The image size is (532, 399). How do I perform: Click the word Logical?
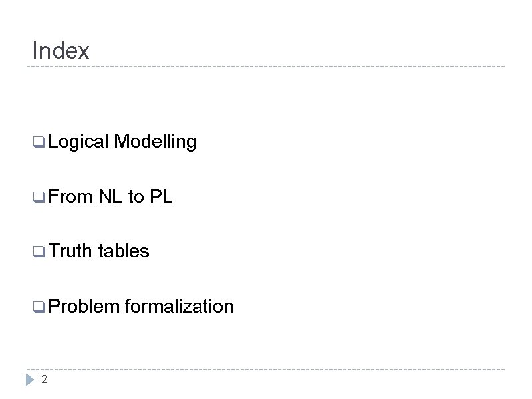[78, 142]
